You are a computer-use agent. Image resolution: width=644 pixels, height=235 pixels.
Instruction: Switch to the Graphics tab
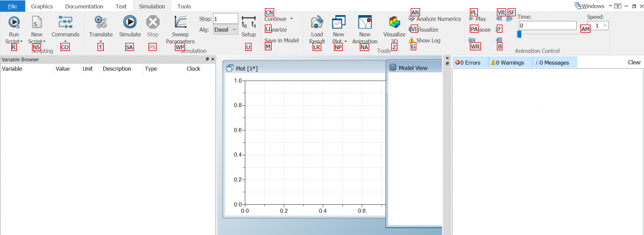pyautogui.click(x=42, y=6)
